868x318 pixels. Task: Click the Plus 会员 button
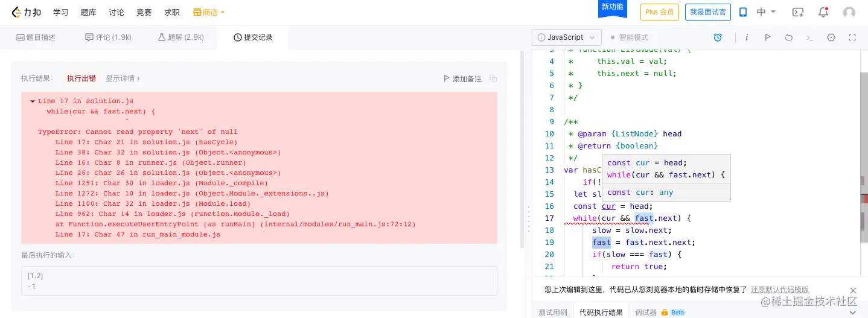coord(659,12)
